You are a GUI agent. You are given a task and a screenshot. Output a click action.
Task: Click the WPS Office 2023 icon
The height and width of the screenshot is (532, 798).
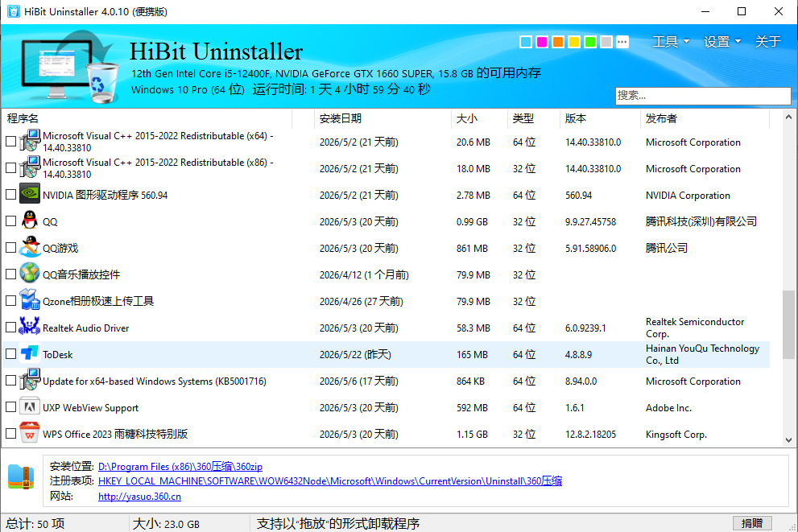click(x=30, y=432)
